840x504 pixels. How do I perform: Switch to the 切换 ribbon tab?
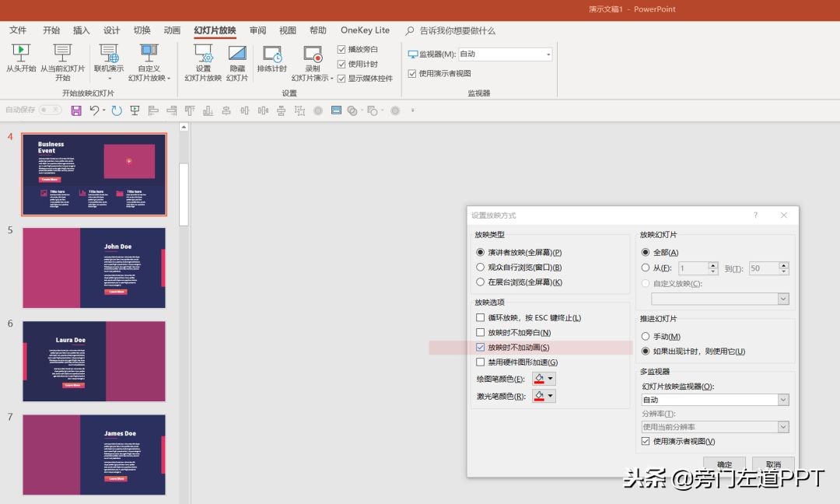(141, 30)
